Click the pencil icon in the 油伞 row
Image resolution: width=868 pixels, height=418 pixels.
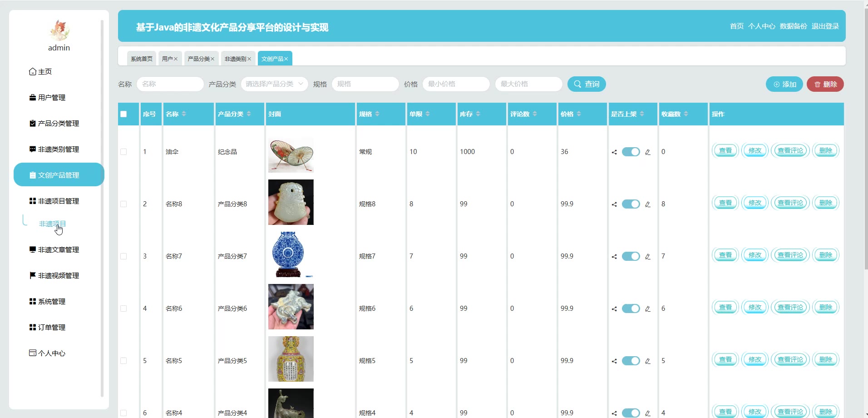648,152
